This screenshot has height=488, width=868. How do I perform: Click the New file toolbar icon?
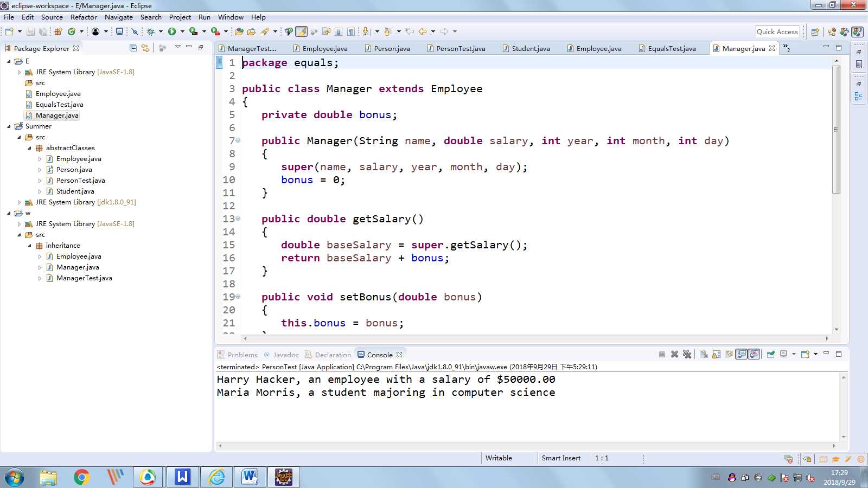[x=9, y=31]
